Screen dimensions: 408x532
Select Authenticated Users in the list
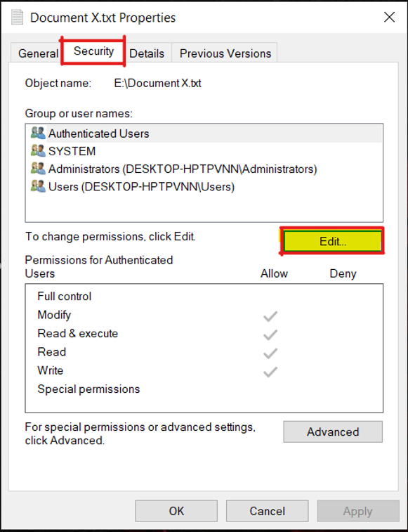204,134
